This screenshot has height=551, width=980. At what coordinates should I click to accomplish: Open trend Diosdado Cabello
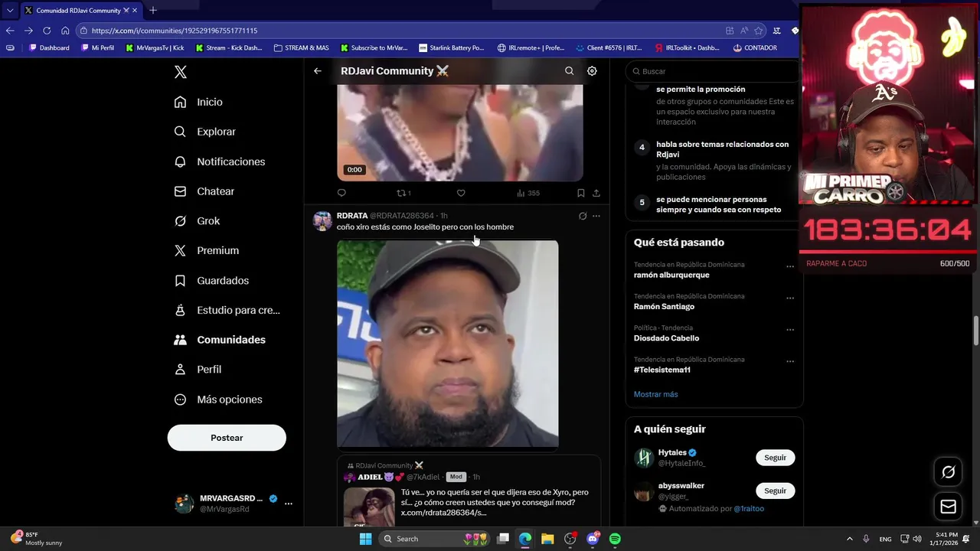(x=666, y=338)
